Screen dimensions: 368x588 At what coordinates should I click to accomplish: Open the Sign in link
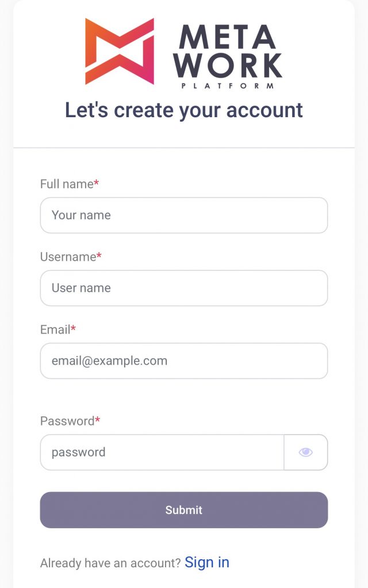207,563
